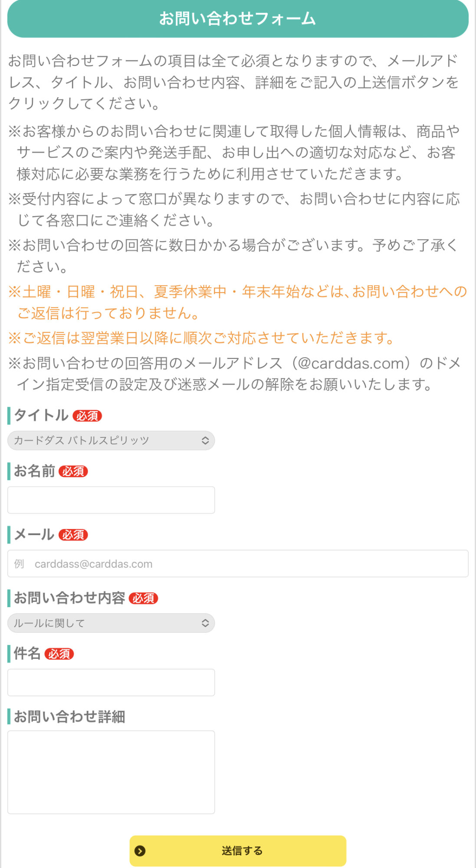Image resolution: width=476 pixels, height=868 pixels.
Task: Click inside the お問い合わせ詳細 text area
Action: pyautogui.click(x=111, y=772)
